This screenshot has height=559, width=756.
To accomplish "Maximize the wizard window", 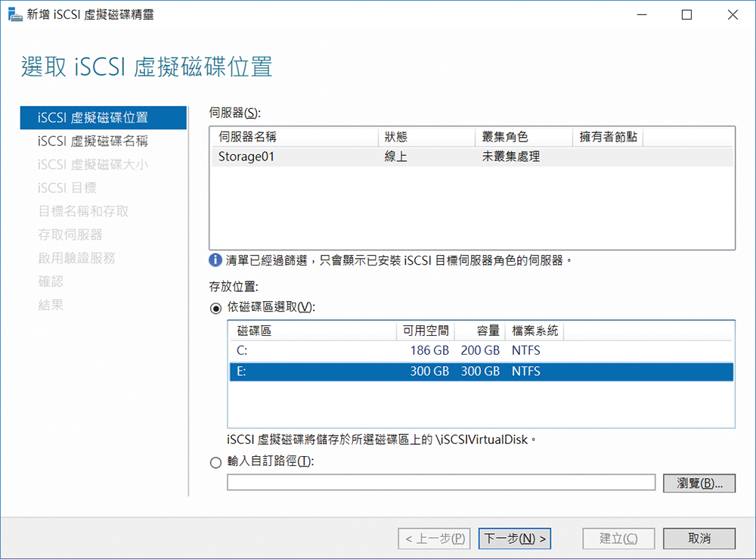I will [686, 14].
